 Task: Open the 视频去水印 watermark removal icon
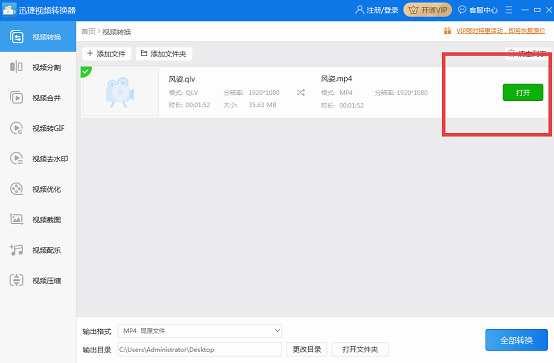[16, 158]
